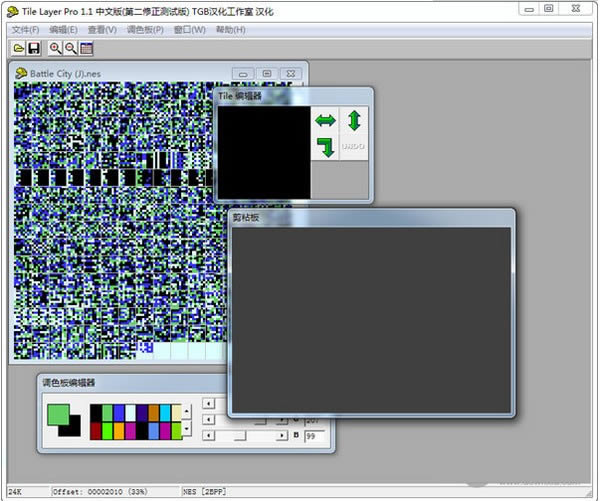Image resolution: width=600 pixels, height=501 pixels.
Task: Flip the tile vertically in Tile editor
Action: 354,121
